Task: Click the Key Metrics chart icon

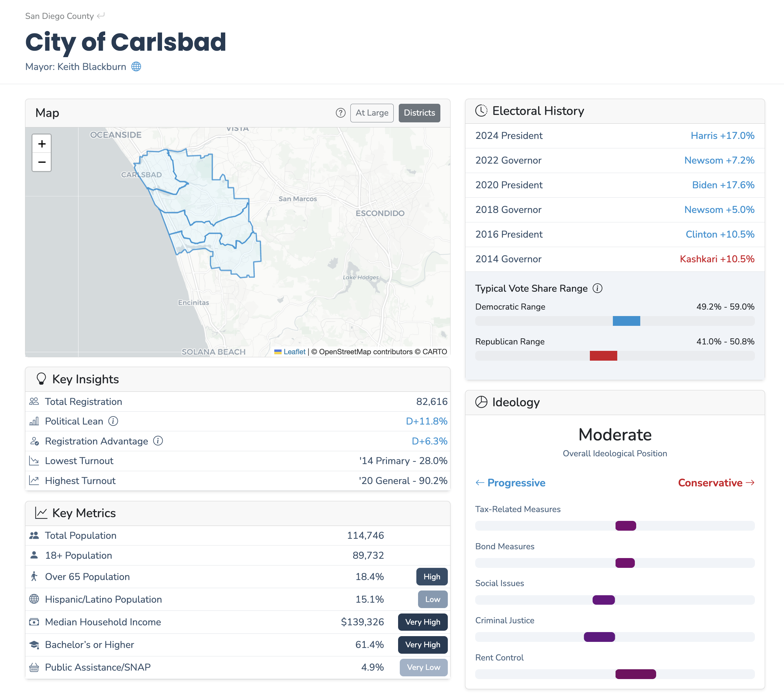Action: tap(41, 513)
